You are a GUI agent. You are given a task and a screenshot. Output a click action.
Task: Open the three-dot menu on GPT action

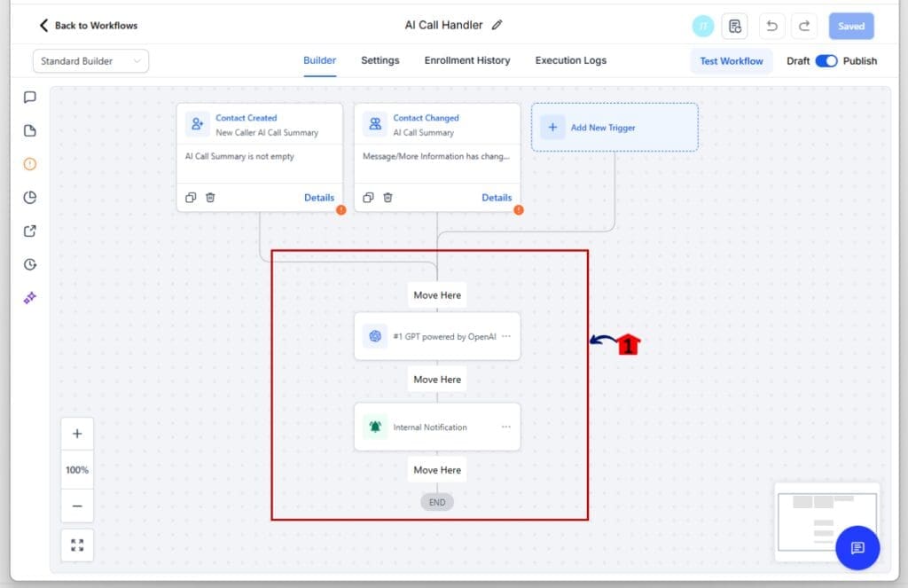coord(506,336)
